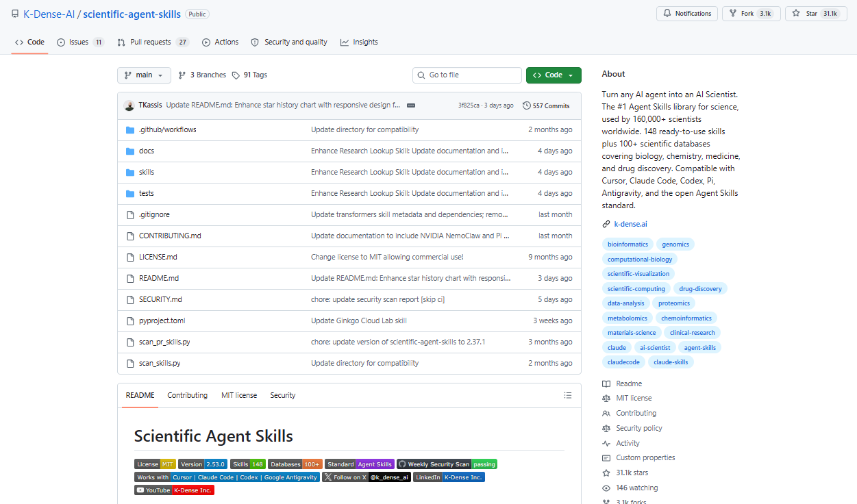The image size is (857, 504).
Task: Click the Readme book icon in About
Action: (x=606, y=383)
